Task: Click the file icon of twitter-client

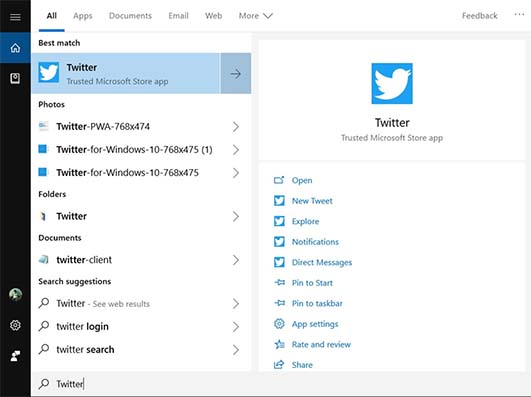Action: click(43, 259)
